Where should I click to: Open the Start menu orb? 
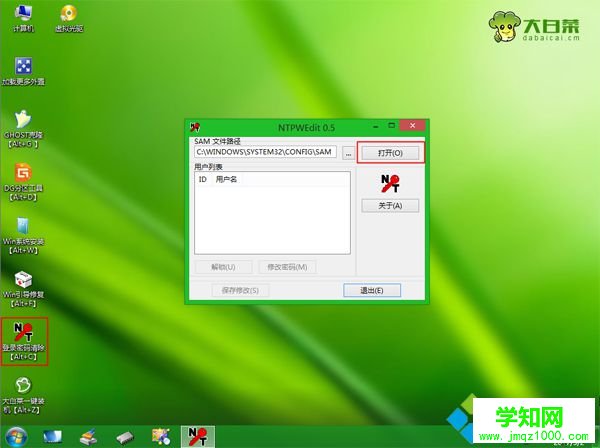[x=16, y=437]
